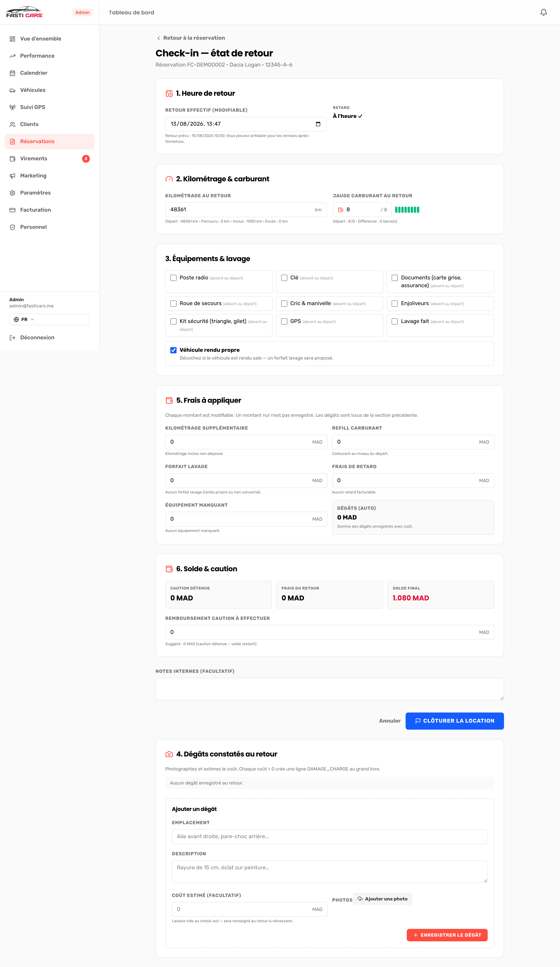
Task: Click the Performance trend icon
Action: pos(12,56)
